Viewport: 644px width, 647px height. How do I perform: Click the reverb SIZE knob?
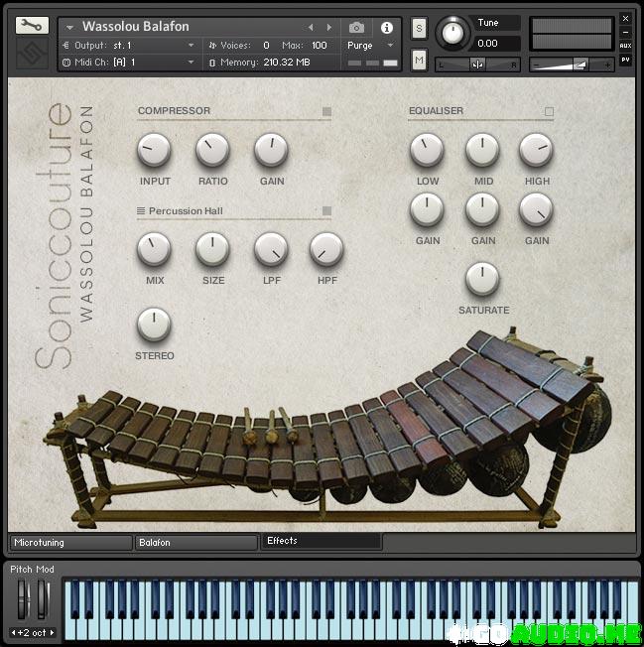point(212,249)
